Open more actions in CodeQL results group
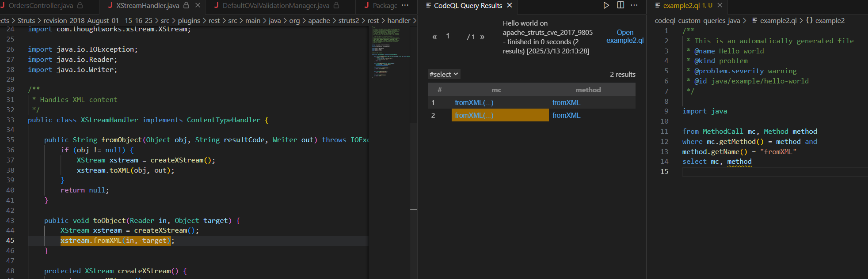Screen dimensions: 868x279 (x=634, y=5)
